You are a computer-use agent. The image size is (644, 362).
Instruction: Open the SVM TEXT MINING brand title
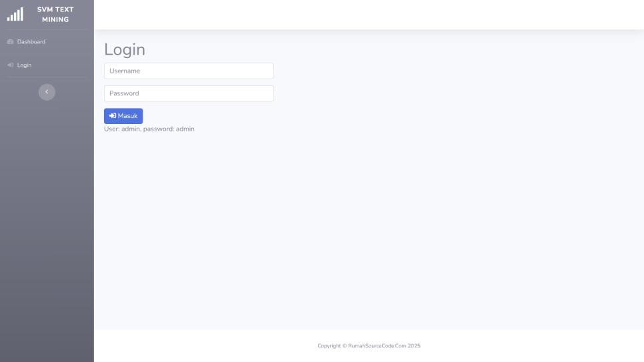point(55,14)
